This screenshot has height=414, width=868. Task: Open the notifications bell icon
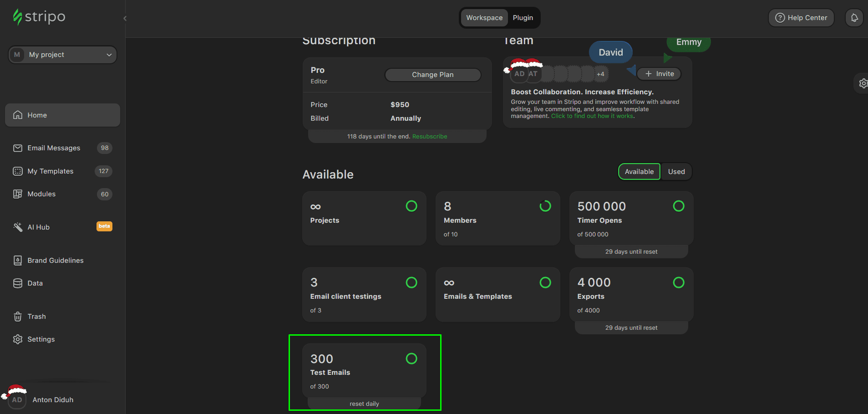click(854, 18)
